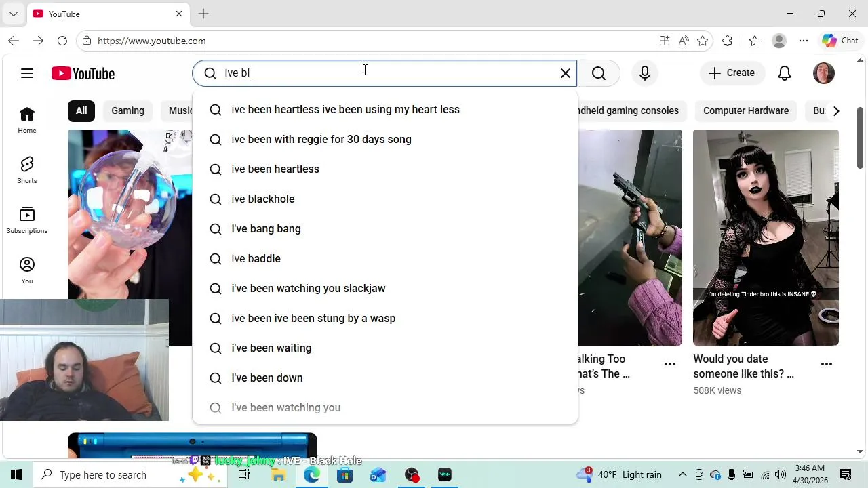Choose suggestion 'ive been with reggie for 30 days song'
Screen dimensions: 868x488
(385, 139)
